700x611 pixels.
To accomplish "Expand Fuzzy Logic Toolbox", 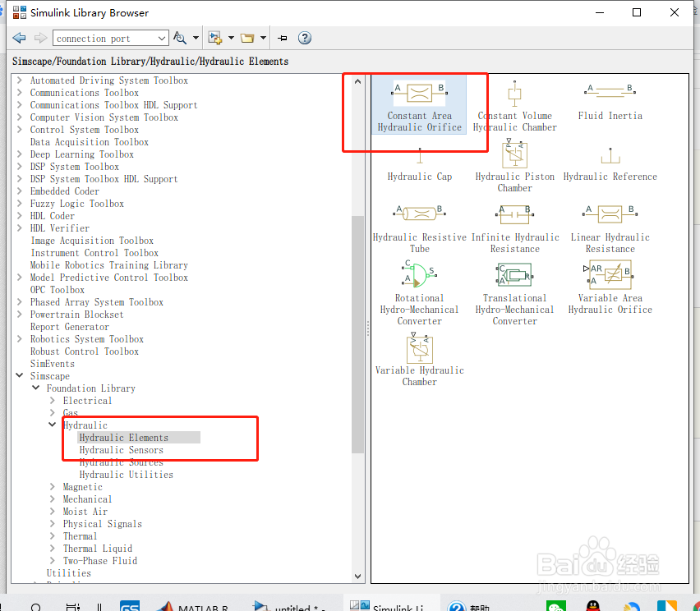I will (19, 204).
